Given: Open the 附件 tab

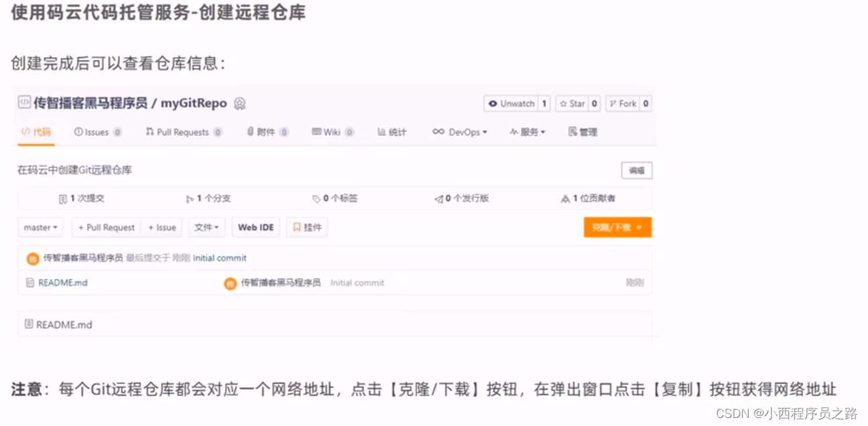Looking at the screenshot, I should [267, 132].
